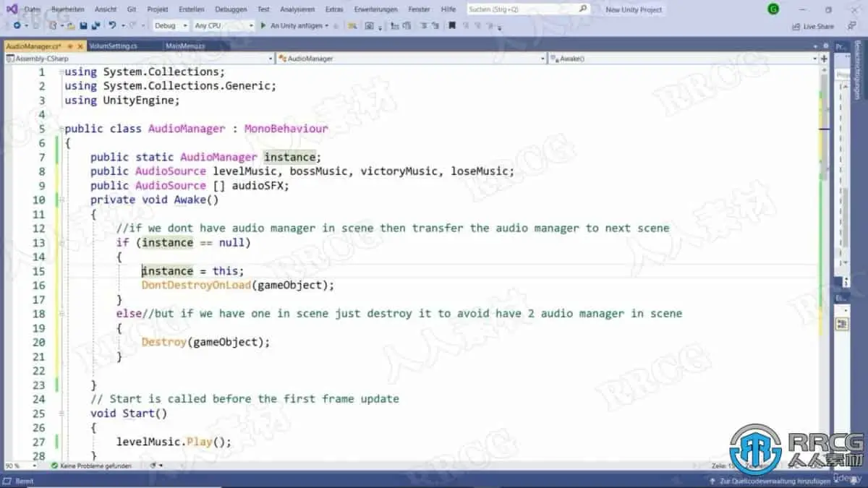Select the AudioManager.cs tab
The image size is (868, 488).
pos(33,46)
